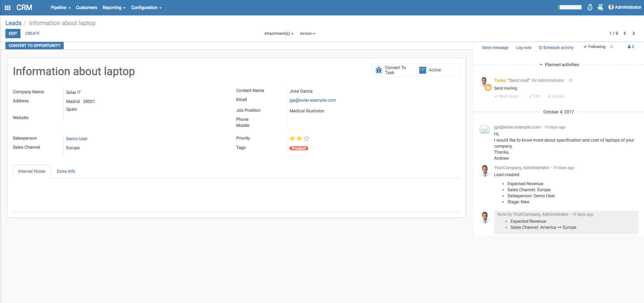Click the Convert To Task bug icon
644x303 pixels.
point(379,70)
